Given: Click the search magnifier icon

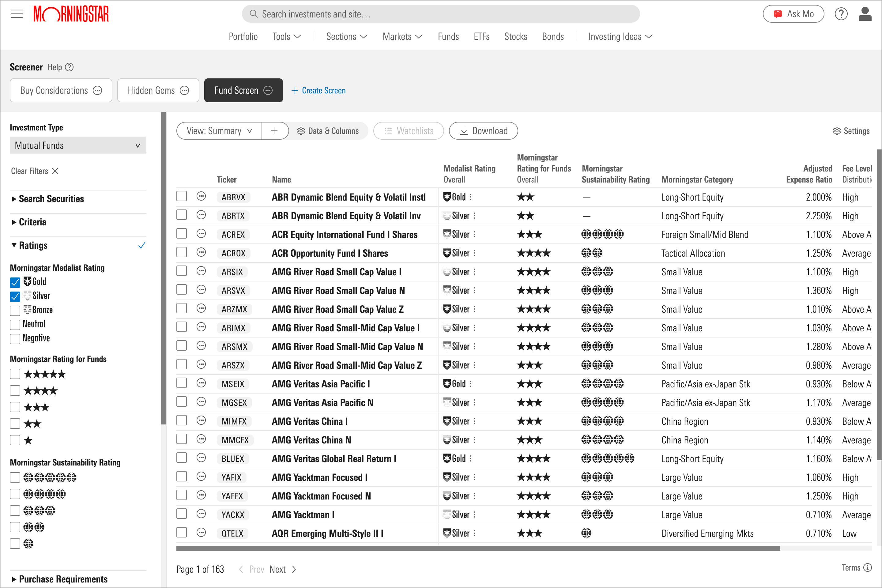Looking at the screenshot, I should [254, 14].
